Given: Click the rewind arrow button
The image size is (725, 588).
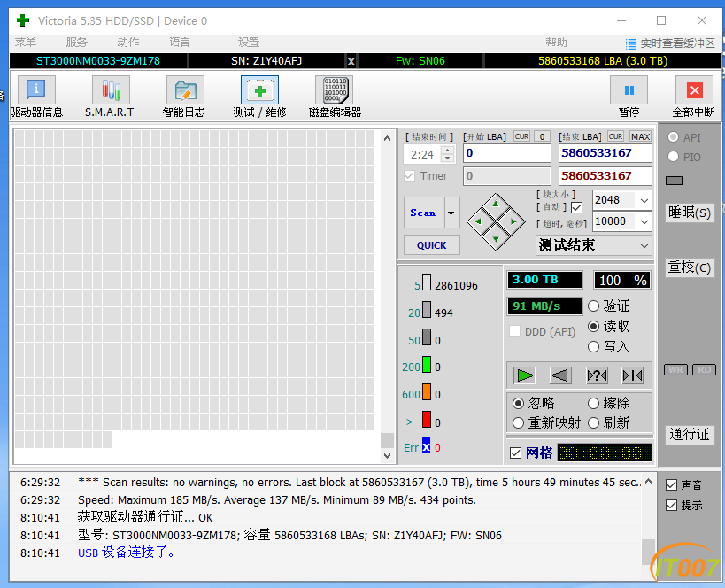Looking at the screenshot, I should click(x=559, y=375).
